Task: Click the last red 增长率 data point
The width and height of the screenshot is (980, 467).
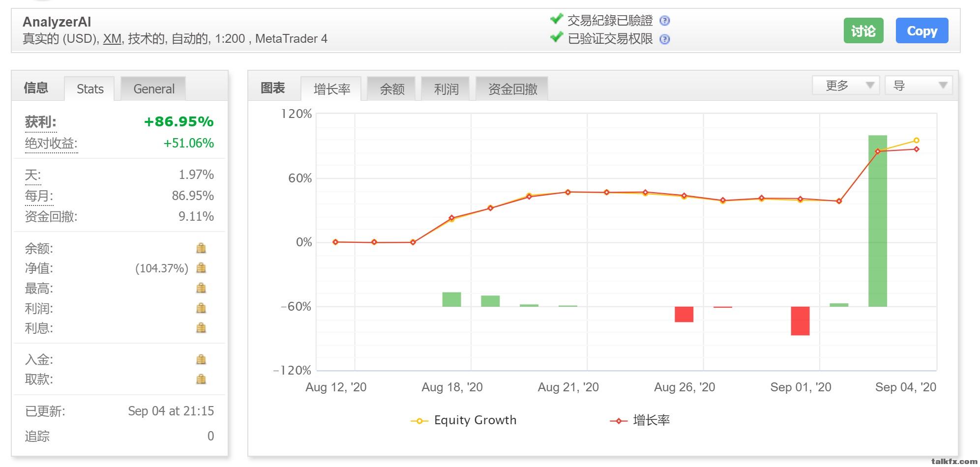Action: [917, 149]
